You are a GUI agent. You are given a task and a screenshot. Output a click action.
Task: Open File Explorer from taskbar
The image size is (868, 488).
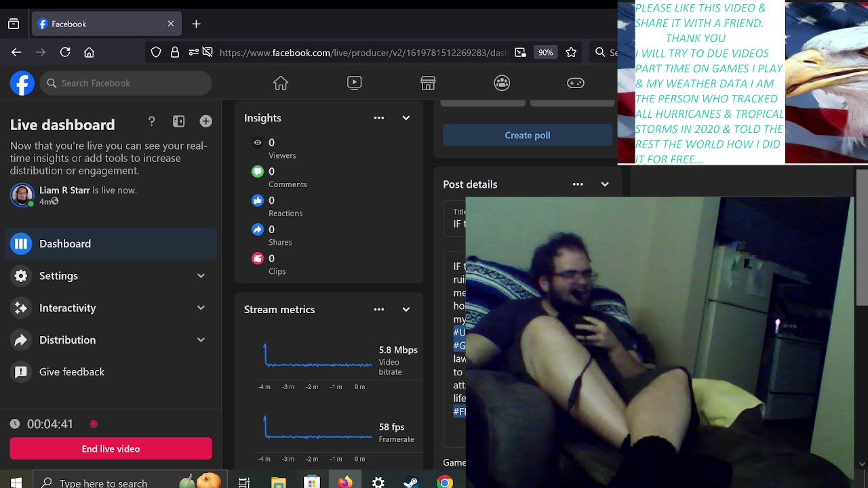[x=279, y=483]
